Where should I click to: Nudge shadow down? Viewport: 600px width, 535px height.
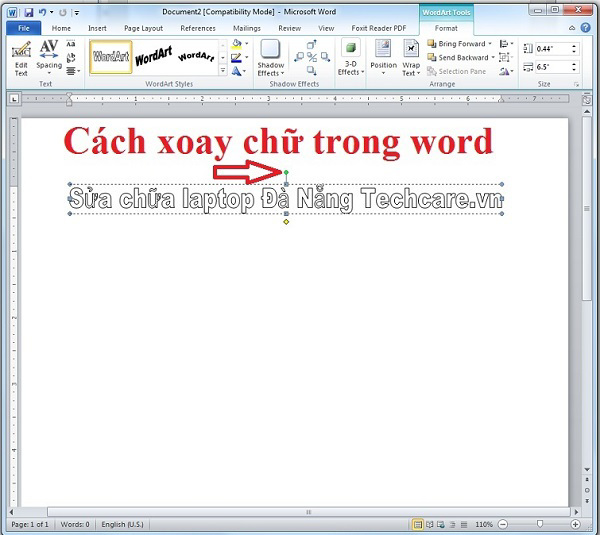[312, 70]
